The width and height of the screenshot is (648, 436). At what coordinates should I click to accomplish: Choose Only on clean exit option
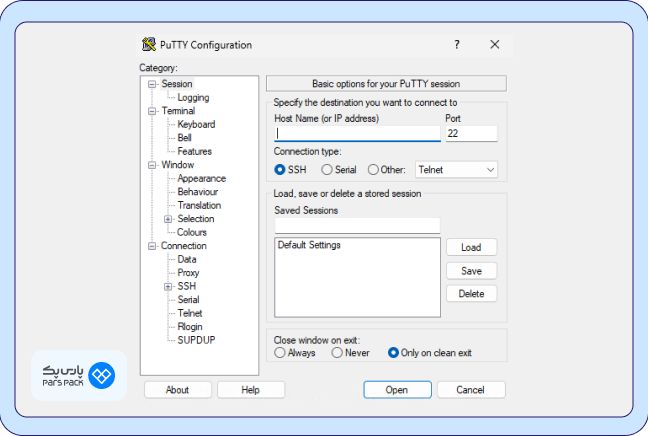[393, 353]
